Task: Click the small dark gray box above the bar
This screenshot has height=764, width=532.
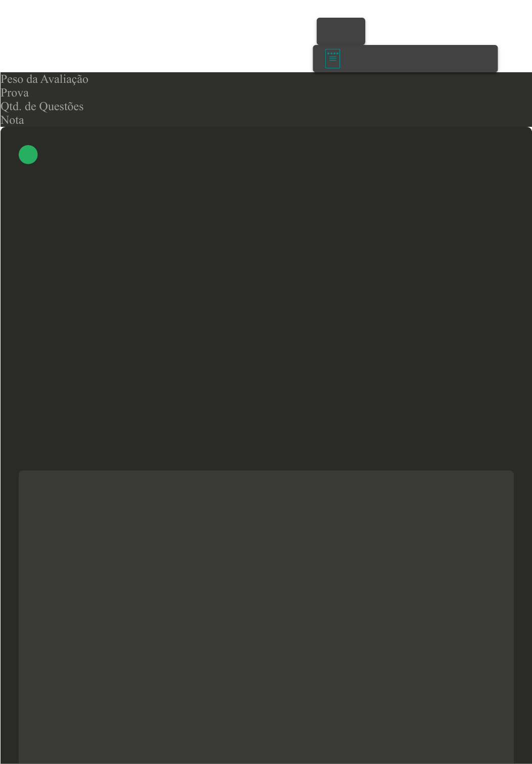Action: tap(341, 31)
